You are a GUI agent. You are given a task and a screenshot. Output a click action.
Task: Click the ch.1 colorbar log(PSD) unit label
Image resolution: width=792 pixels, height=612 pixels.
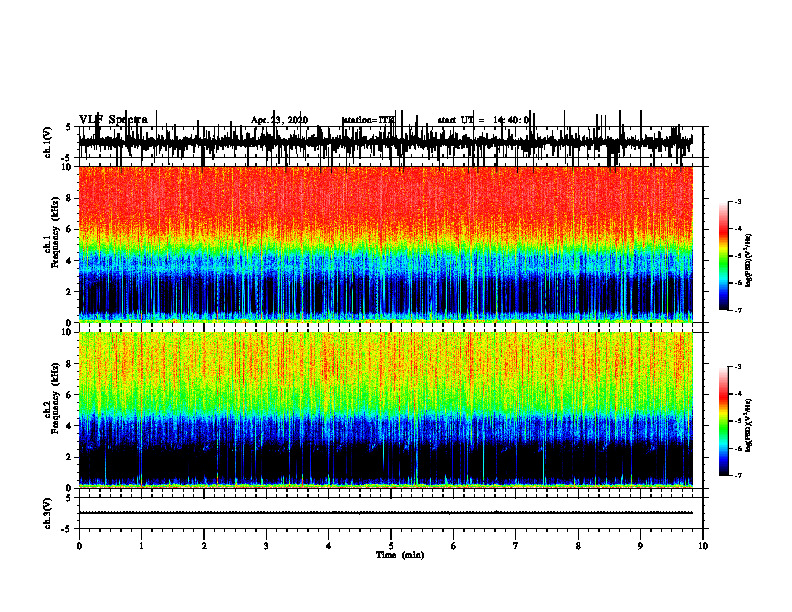coord(749,260)
